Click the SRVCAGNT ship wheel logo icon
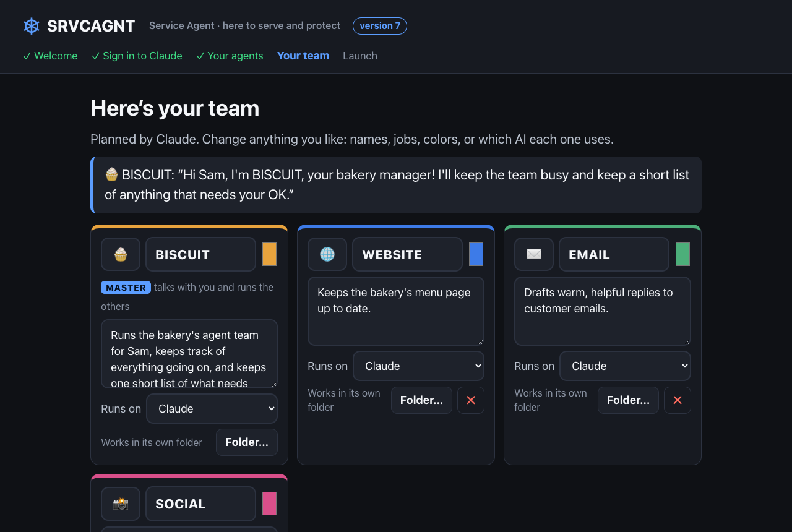The height and width of the screenshot is (532, 792). click(32, 26)
